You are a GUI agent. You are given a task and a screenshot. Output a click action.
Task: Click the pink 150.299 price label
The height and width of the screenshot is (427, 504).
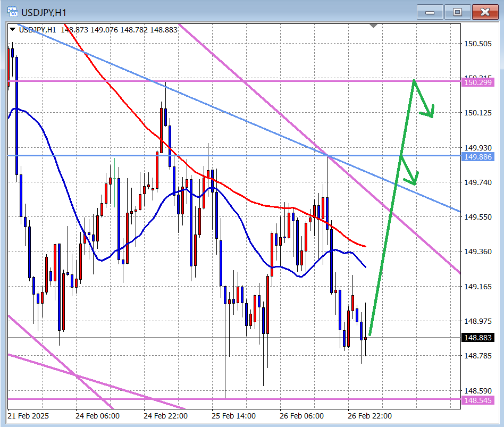(x=478, y=82)
